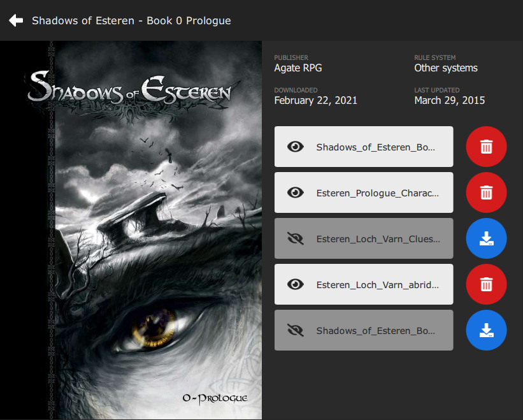Select the Esteren_Loch_Varn_Clues file name
This screenshot has height=420, width=523.
click(x=377, y=238)
